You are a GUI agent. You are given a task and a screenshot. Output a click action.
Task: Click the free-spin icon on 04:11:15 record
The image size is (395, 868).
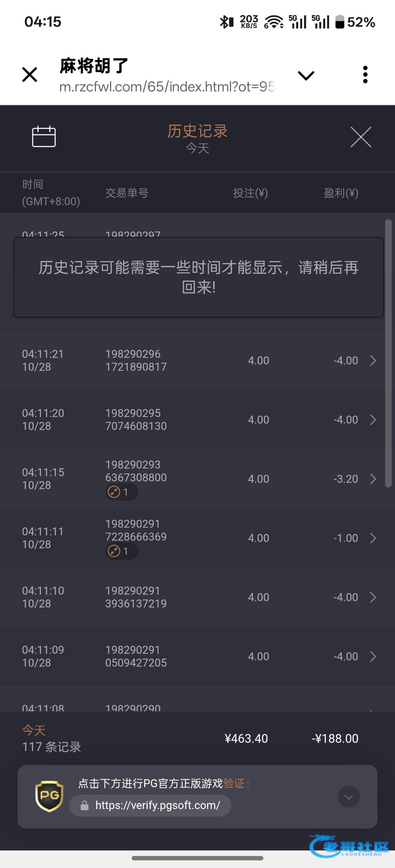(114, 492)
